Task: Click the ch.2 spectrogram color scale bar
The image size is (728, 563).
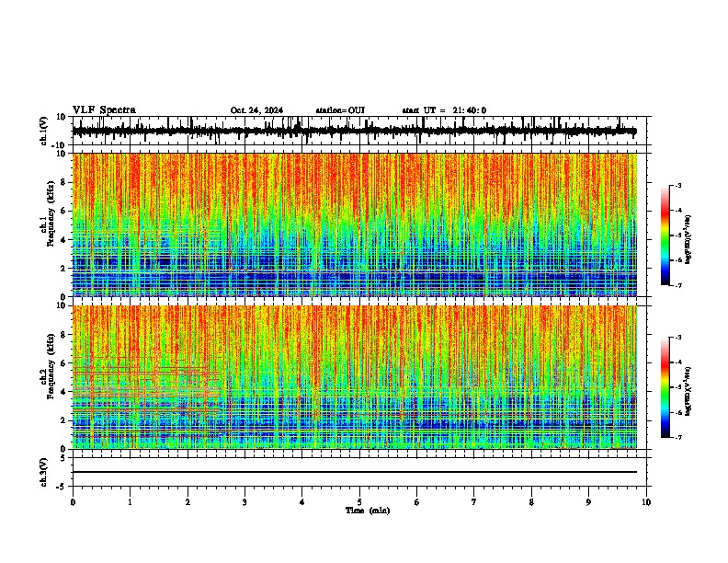Action: click(x=665, y=387)
